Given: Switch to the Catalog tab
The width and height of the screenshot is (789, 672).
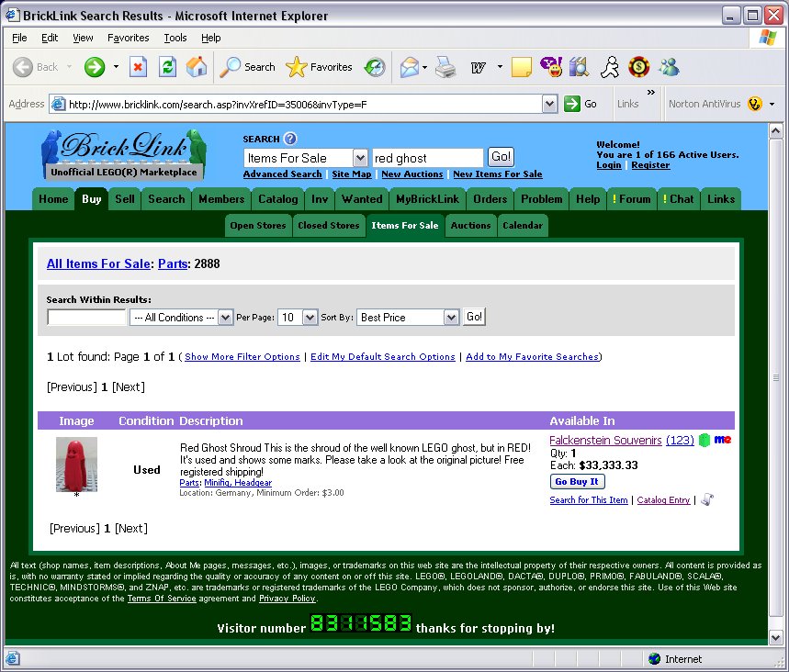Looking at the screenshot, I should click(x=277, y=198).
